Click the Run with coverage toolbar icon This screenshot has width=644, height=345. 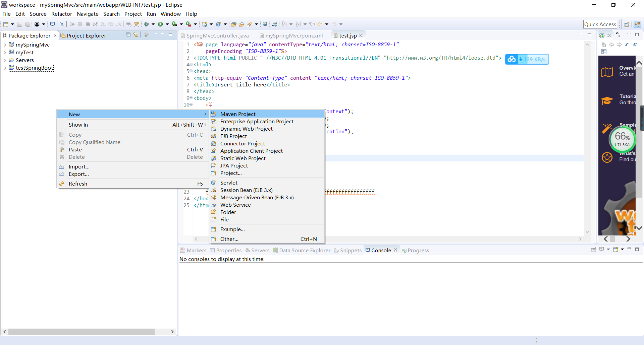click(x=174, y=24)
